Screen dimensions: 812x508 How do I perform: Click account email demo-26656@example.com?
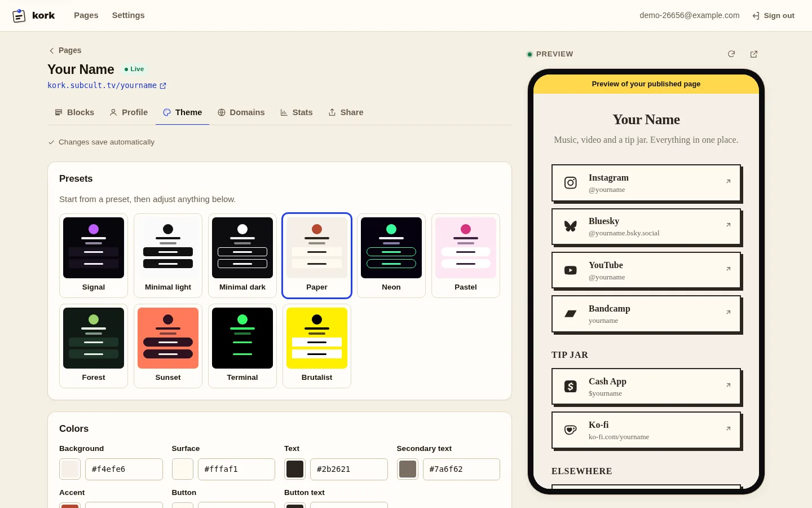pos(690,15)
